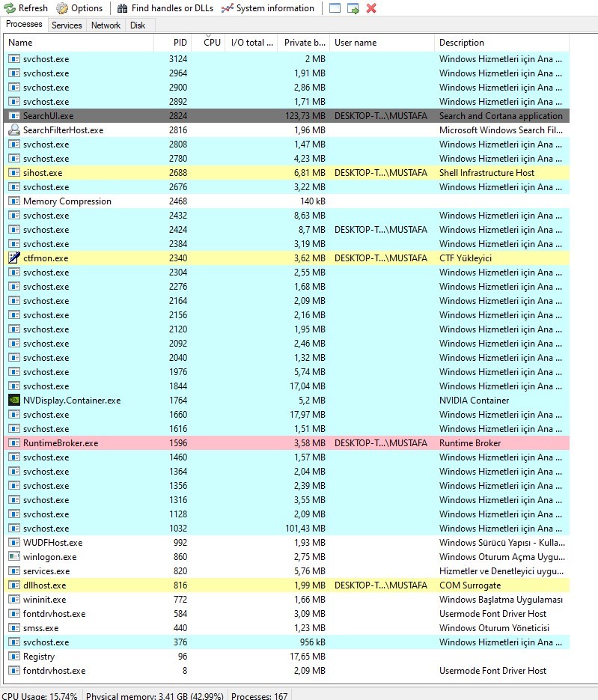598x700 pixels.
Task: Open the Options gear icon
Action: tap(62, 8)
